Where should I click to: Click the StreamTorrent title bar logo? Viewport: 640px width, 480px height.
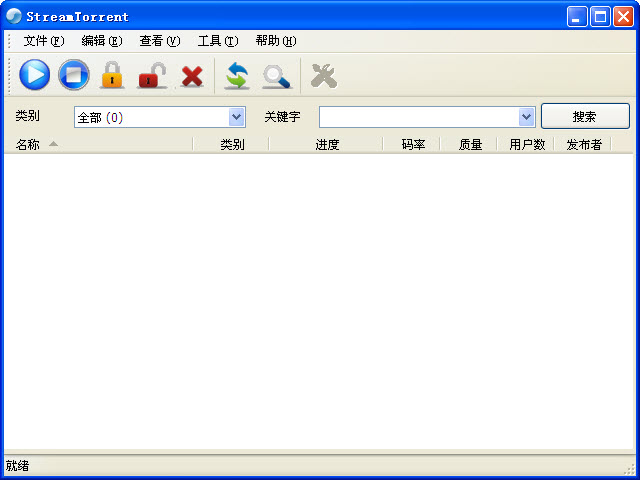[13, 16]
